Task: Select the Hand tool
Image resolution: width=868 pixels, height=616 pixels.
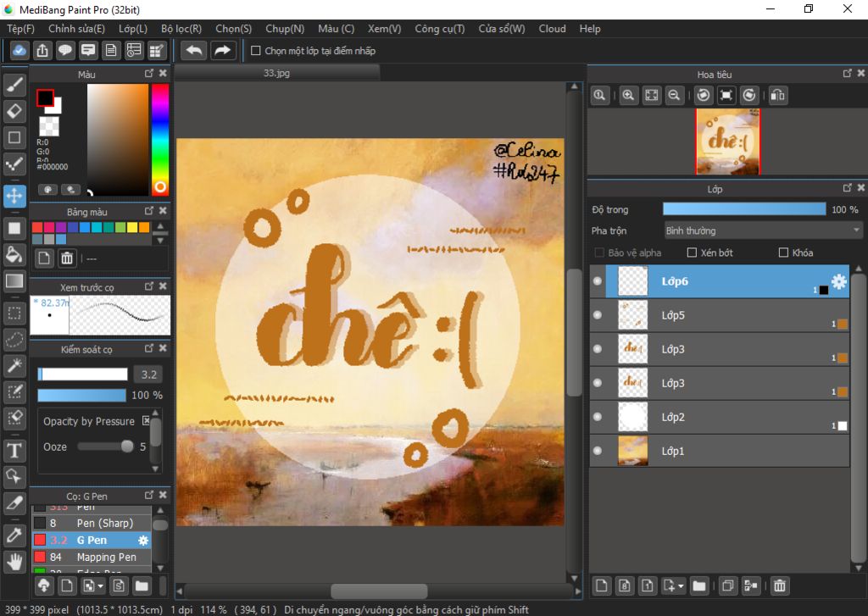Action: pos(14,562)
